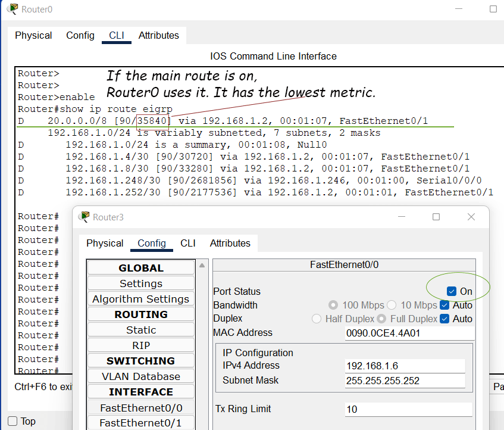Select the Config tab in Router3 window
504x430 pixels.
[152, 243]
